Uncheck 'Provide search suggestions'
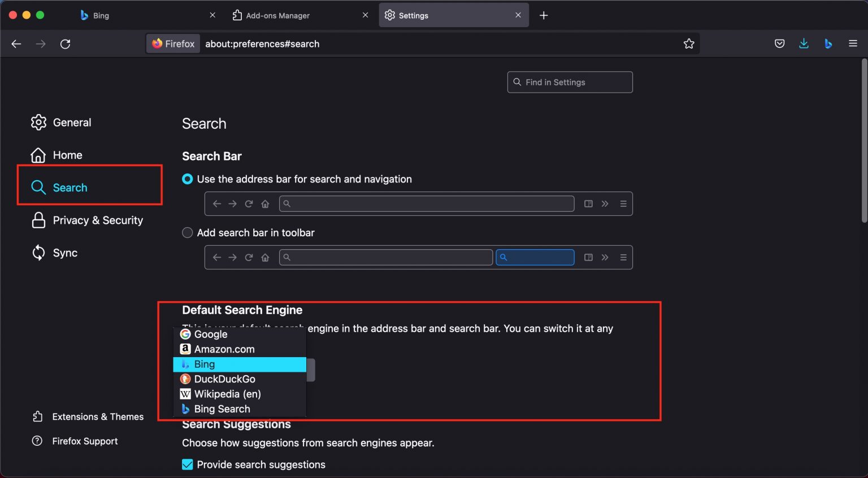Image resolution: width=868 pixels, height=478 pixels. pyautogui.click(x=187, y=464)
